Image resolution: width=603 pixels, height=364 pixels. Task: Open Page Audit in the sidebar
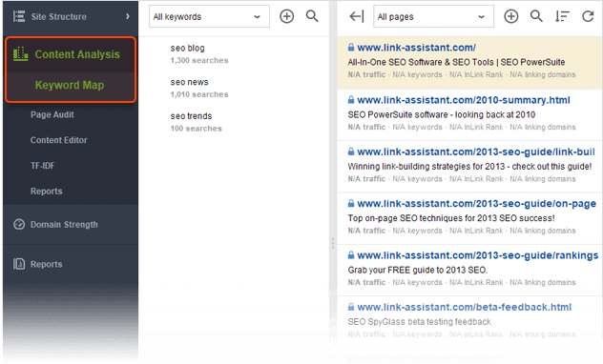point(52,114)
